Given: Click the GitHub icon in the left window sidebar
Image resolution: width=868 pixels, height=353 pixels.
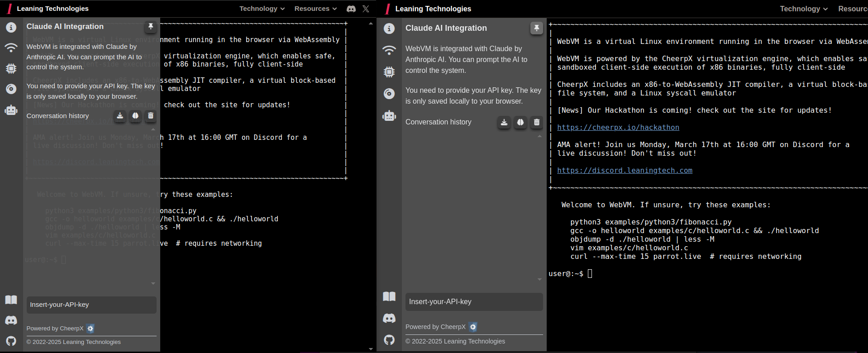Looking at the screenshot, I should (11, 341).
